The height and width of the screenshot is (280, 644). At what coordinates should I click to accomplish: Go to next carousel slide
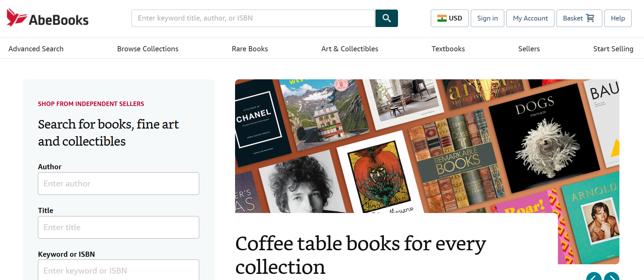[x=611, y=277]
